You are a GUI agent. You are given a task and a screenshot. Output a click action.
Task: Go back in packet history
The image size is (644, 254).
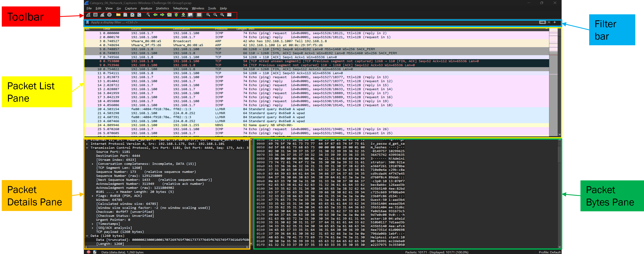(155, 15)
